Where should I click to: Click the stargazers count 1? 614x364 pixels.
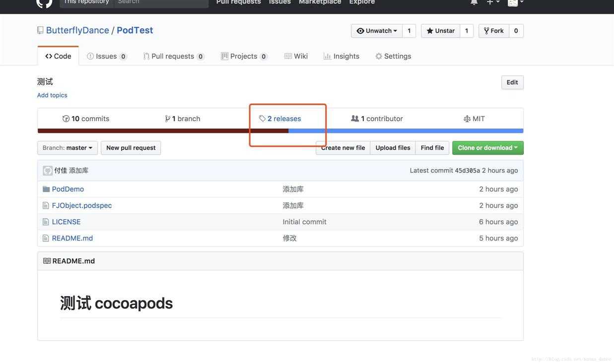point(467,31)
